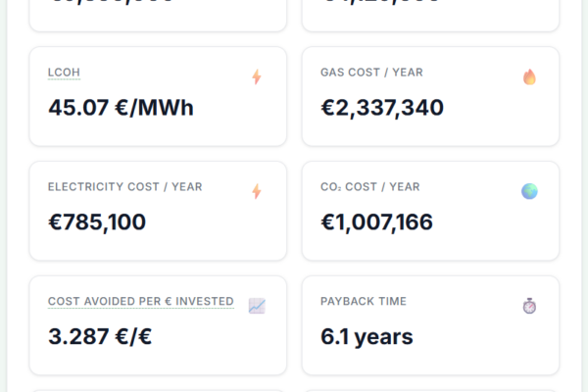Open the underlined LCOH label
This screenshot has height=392, width=588.
(x=65, y=73)
